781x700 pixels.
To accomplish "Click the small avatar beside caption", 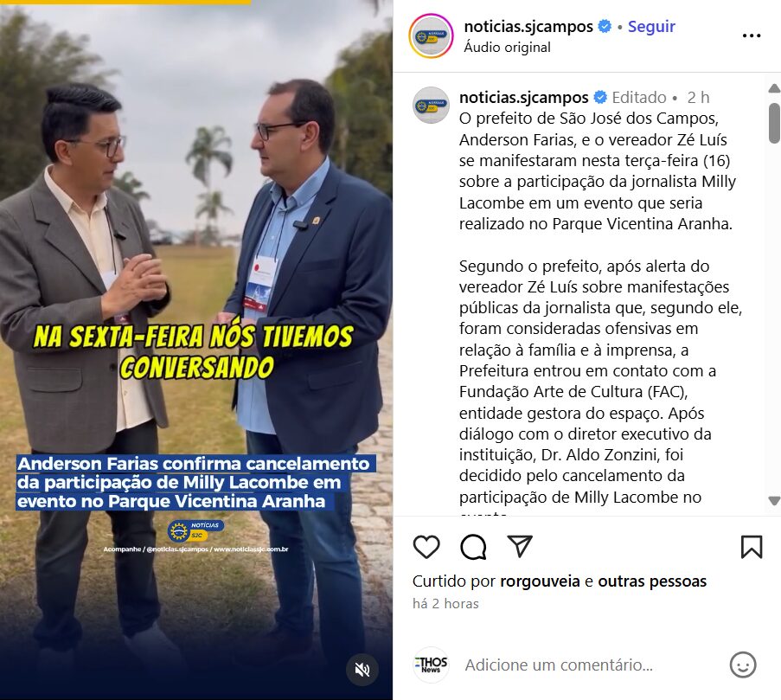I will coord(431,105).
